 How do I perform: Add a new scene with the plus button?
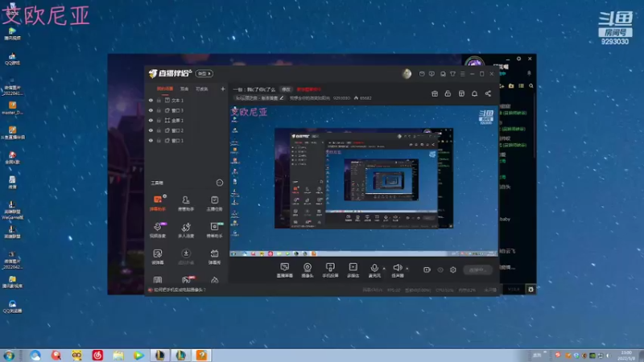click(x=223, y=88)
